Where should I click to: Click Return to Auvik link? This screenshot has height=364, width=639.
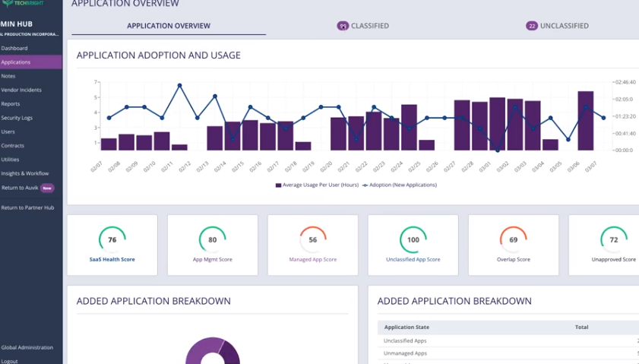pos(20,188)
